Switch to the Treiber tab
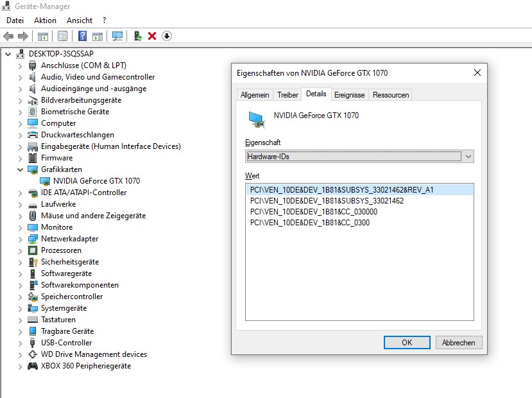The image size is (532, 398). [x=287, y=95]
